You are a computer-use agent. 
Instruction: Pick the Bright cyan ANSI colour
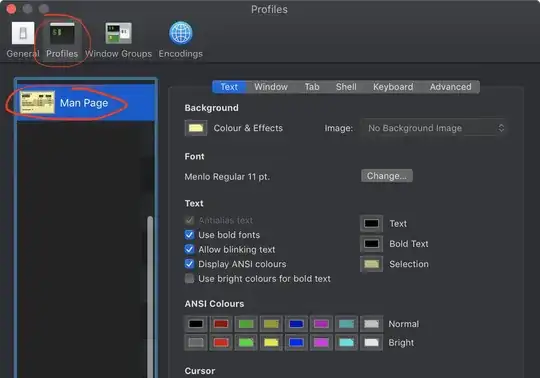(346, 343)
